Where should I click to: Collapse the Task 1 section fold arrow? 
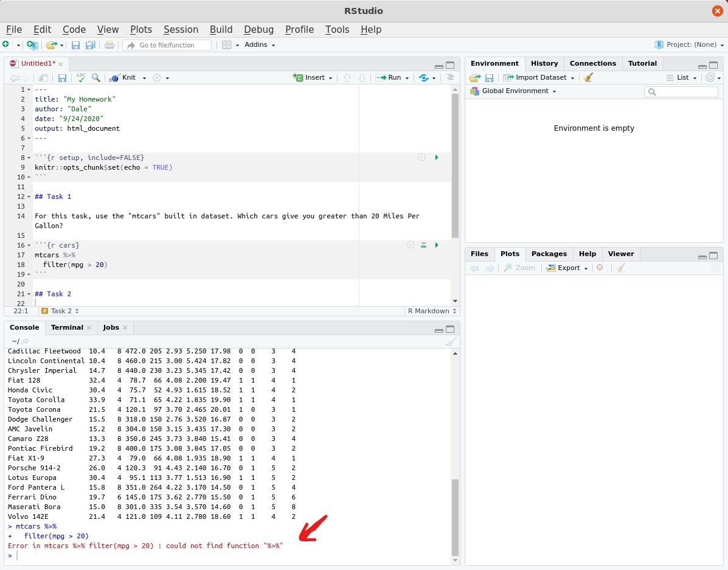pos(29,197)
